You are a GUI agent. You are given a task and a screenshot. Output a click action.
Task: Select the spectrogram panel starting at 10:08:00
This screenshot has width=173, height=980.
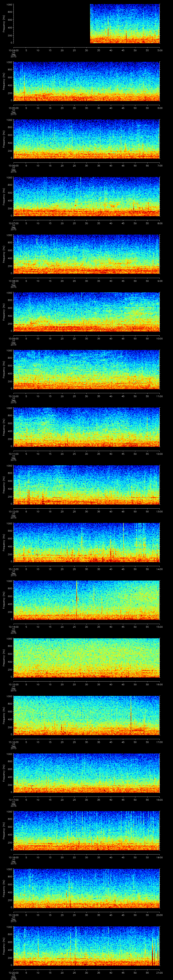click(87, 255)
